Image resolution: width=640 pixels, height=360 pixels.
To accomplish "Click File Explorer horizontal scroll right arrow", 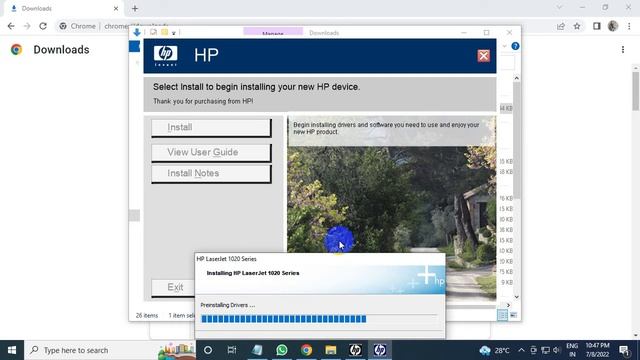I will click(508, 305).
